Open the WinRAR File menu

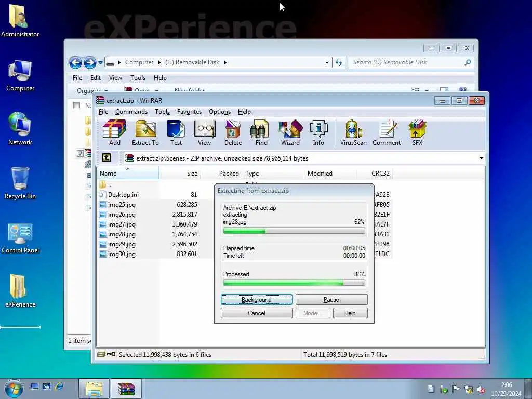click(x=103, y=112)
